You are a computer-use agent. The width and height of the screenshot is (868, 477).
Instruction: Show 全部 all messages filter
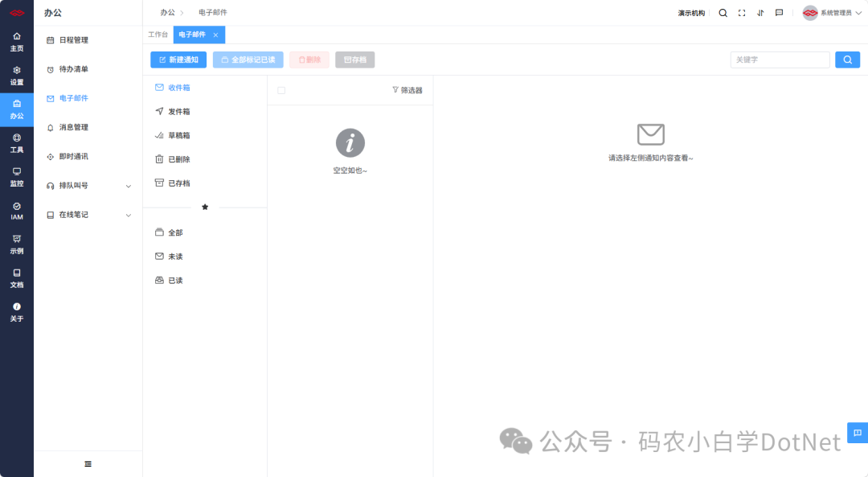coord(205,232)
